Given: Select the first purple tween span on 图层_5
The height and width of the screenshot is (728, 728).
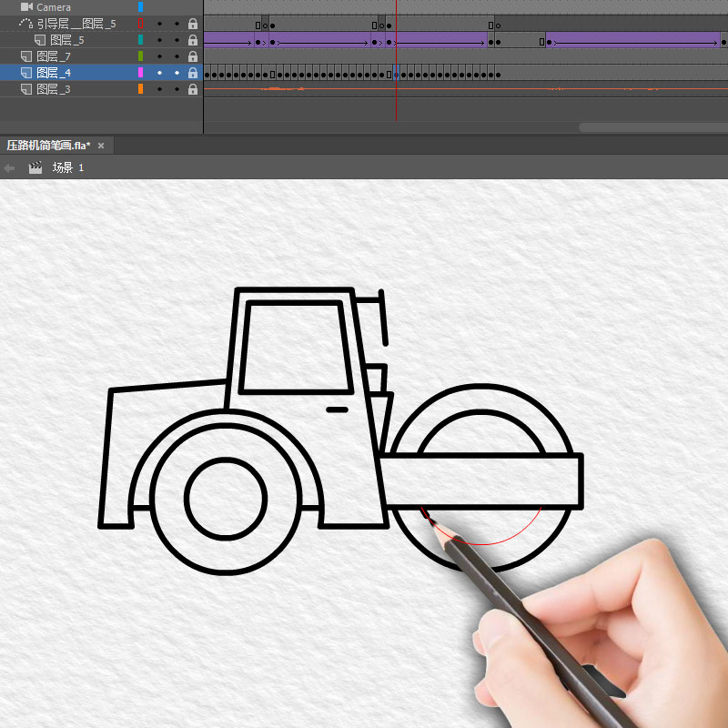Looking at the screenshot, I should tap(229, 40).
